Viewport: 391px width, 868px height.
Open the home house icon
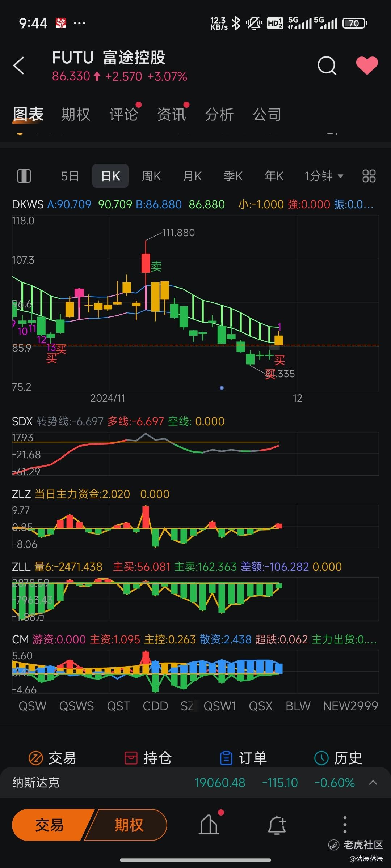(x=209, y=824)
